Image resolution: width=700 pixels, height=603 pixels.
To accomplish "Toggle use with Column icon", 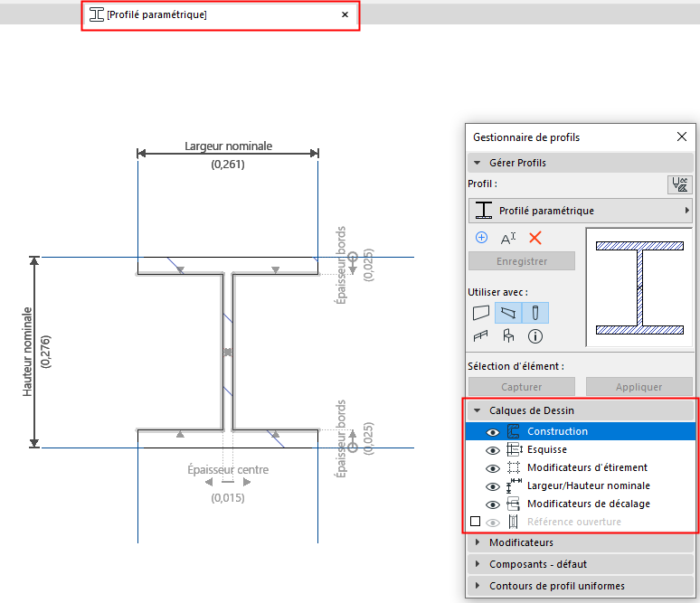I will point(535,313).
